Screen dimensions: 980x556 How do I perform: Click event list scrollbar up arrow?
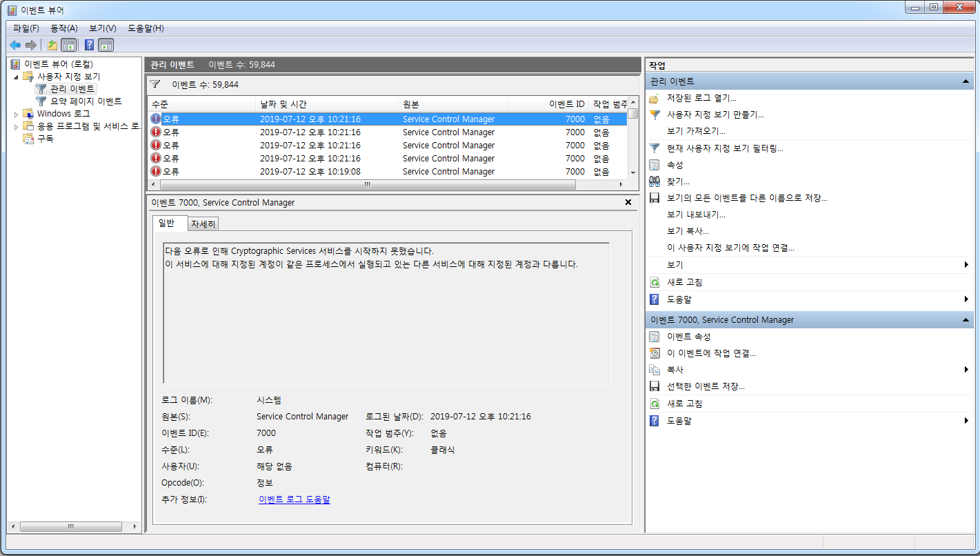pos(633,103)
